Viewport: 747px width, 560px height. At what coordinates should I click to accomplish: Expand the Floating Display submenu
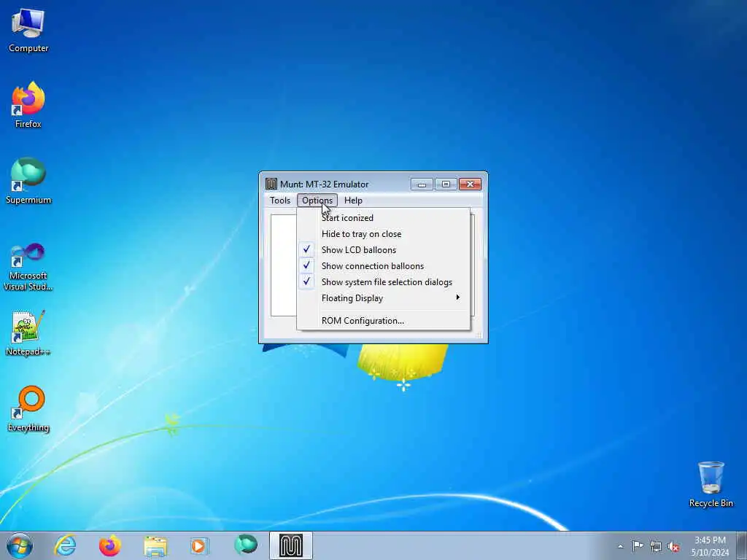click(384, 298)
